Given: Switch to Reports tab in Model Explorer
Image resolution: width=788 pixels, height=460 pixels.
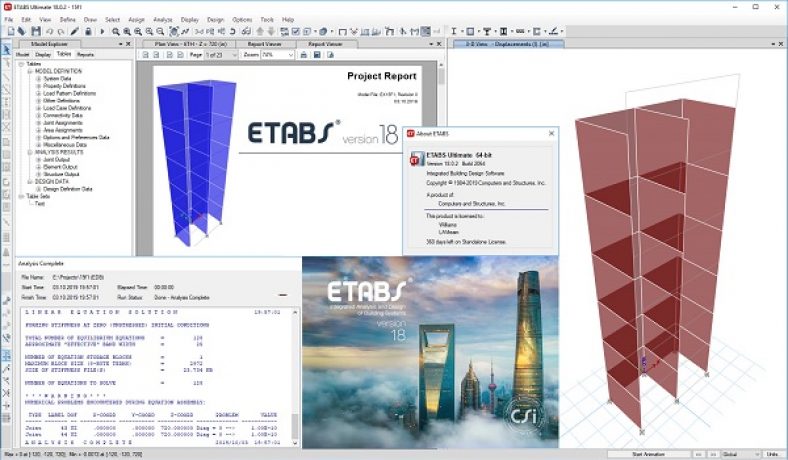Looking at the screenshot, I should [85, 54].
